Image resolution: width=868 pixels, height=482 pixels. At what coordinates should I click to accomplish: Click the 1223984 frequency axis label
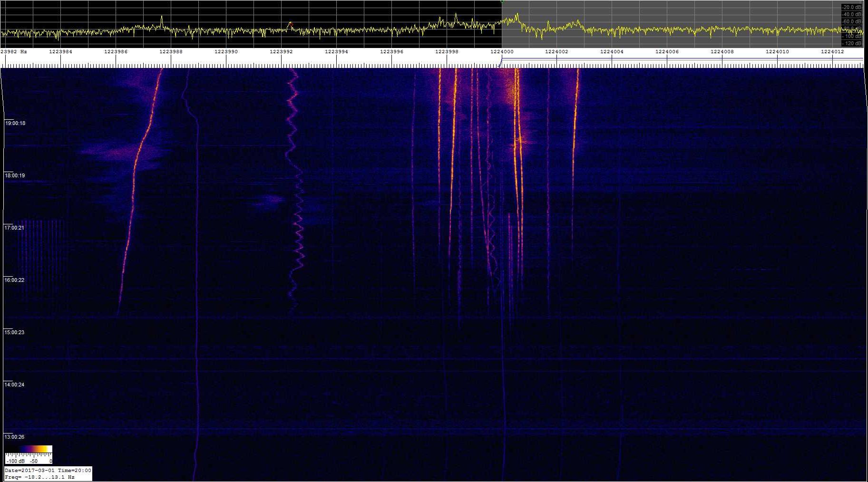tap(61, 52)
